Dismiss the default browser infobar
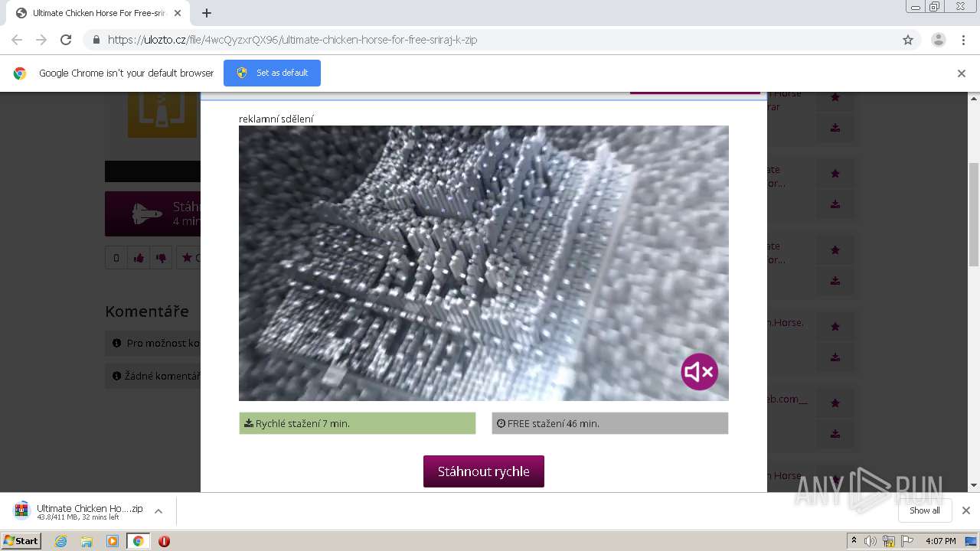The width and height of the screenshot is (980, 551). tap(962, 73)
